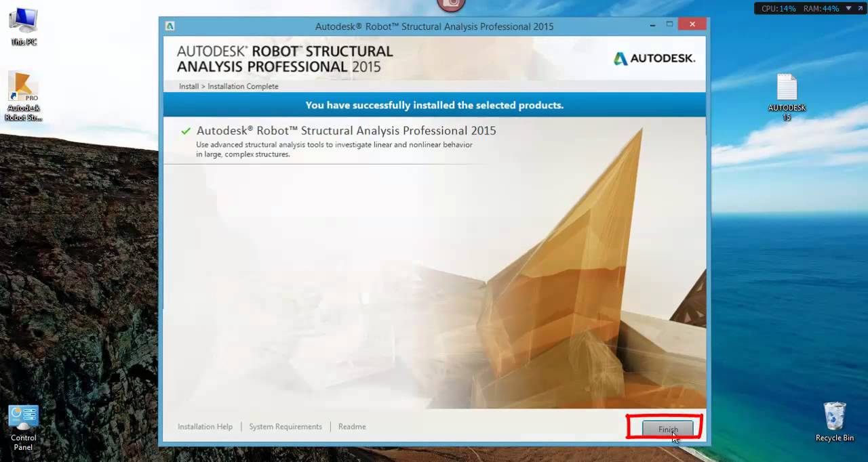
Task: Open the Installation Help link
Action: click(205, 427)
